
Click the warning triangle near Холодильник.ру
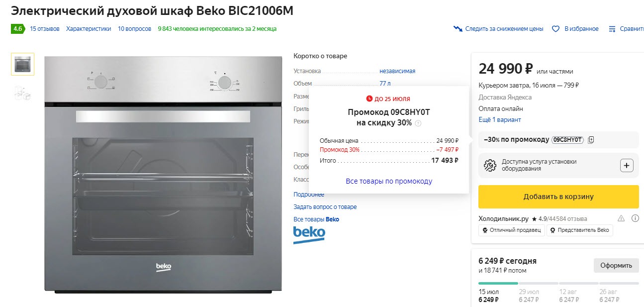[x=621, y=218]
